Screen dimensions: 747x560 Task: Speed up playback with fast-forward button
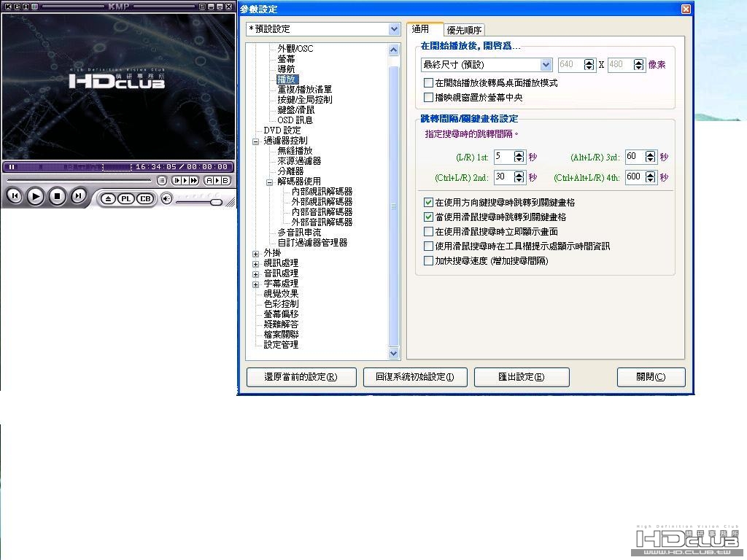point(194,181)
